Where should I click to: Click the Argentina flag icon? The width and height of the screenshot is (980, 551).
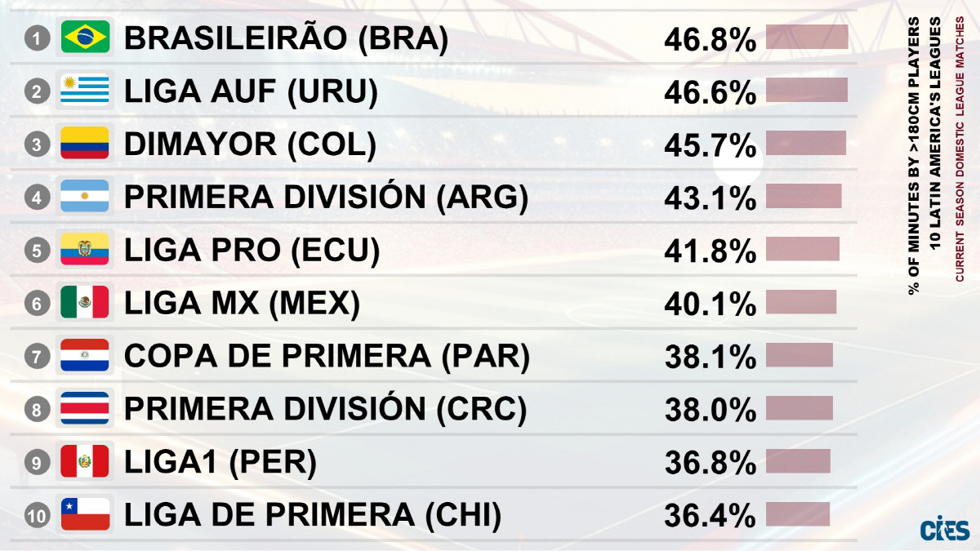pyautogui.click(x=85, y=197)
